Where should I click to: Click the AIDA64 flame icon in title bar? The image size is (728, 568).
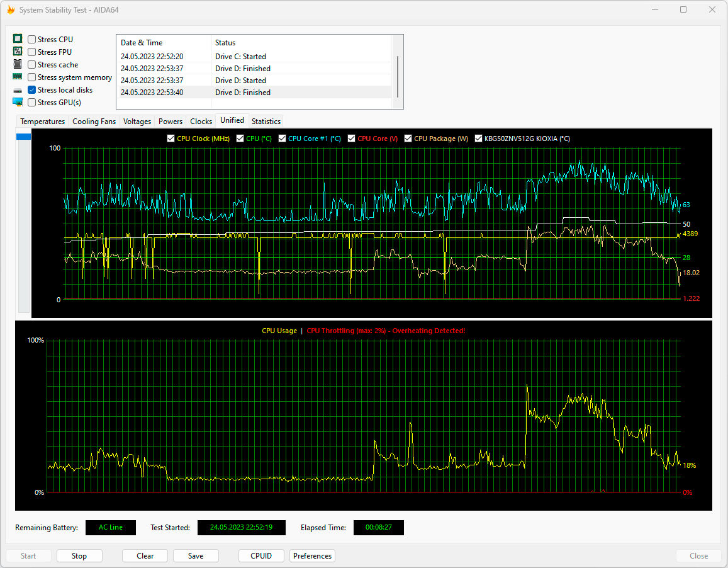[x=11, y=10]
